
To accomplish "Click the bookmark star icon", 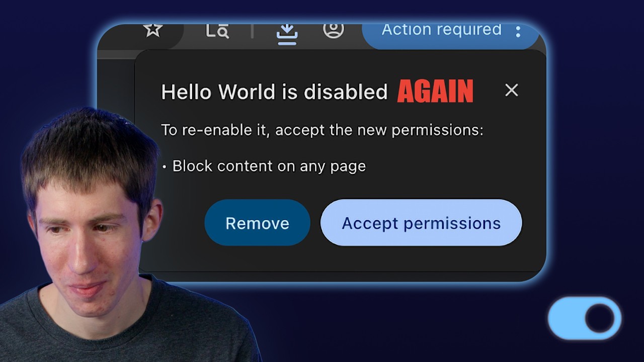I will (152, 30).
